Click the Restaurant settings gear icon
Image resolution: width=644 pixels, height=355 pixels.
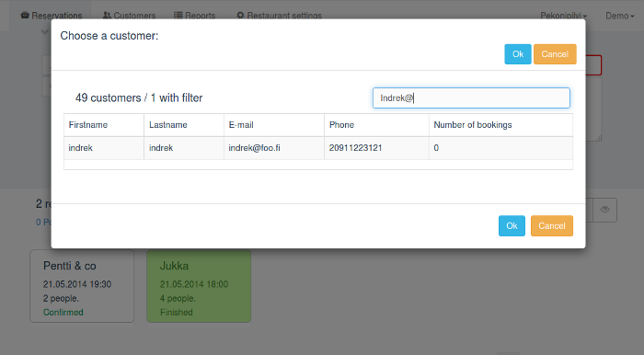pos(240,16)
